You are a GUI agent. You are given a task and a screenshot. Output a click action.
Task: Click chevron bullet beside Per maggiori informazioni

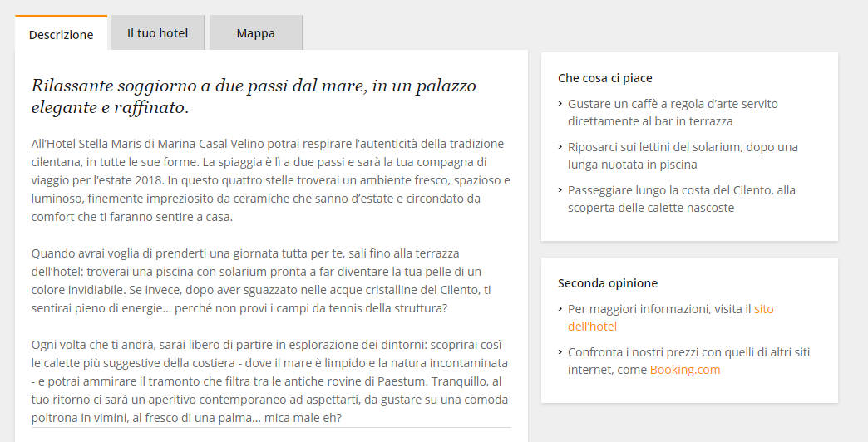point(560,310)
